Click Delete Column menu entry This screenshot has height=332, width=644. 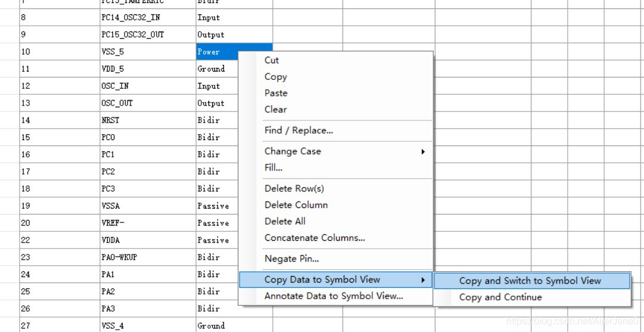click(x=296, y=205)
